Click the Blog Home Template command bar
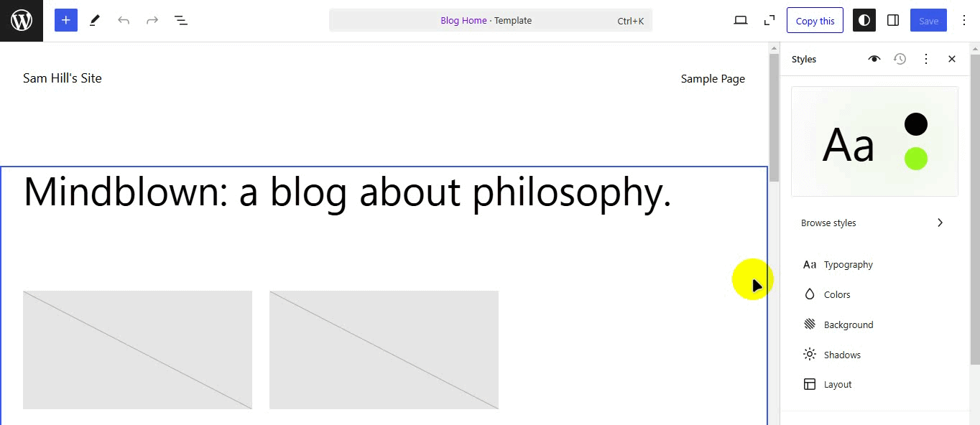Image resolution: width=980 pixels, height=425 pixels. (x=491, y=21)
